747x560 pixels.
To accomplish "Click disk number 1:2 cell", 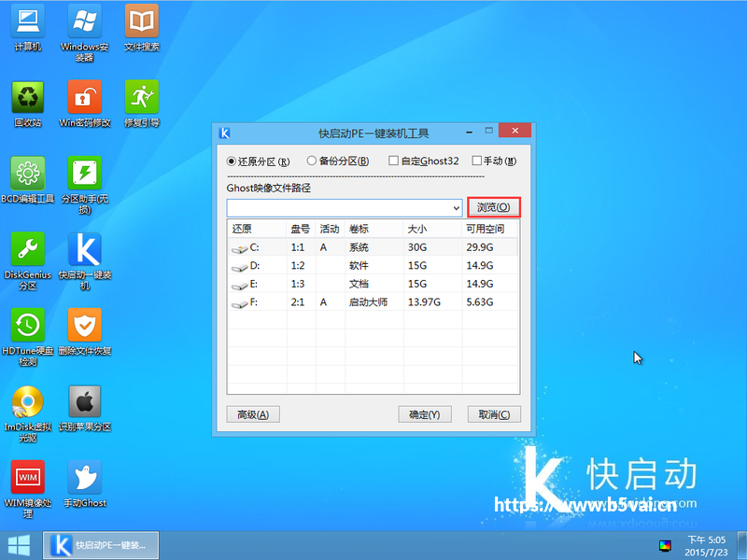I will tap(298, 266).
